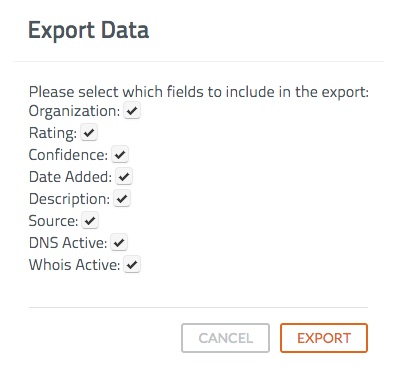The width and height of the screenshot is (398, 374).
Task: Click the Organization label text
Action: pos(74,111)
